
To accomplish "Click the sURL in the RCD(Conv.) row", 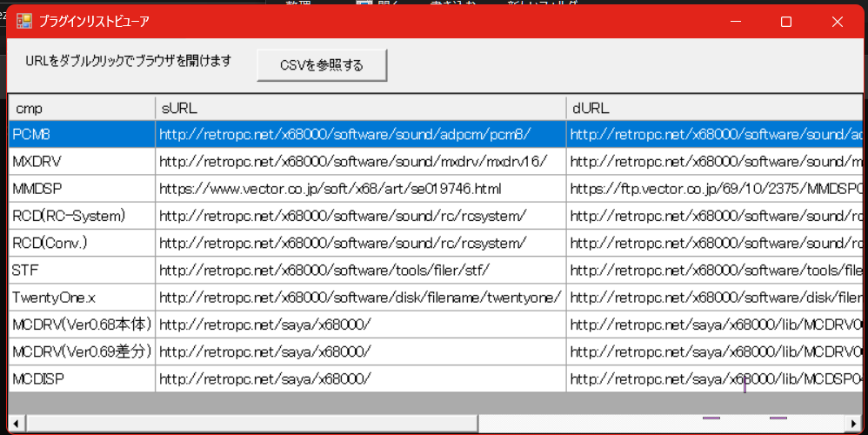I will [x=360, y=243].
